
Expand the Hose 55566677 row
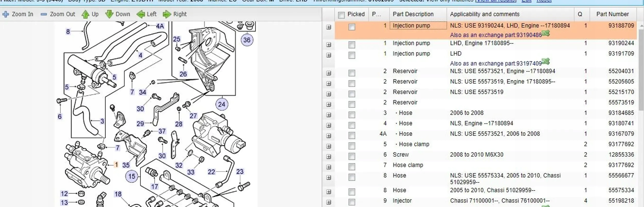tap(328, 177)
